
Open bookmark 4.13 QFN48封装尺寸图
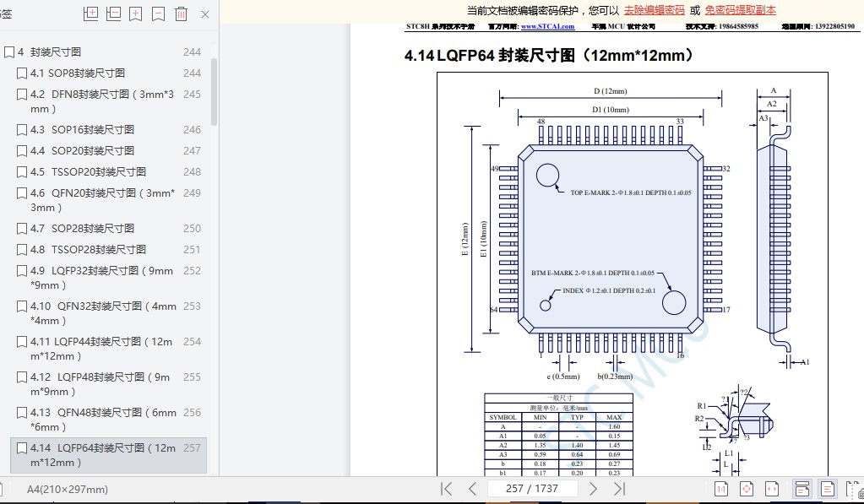click(103, 420)
